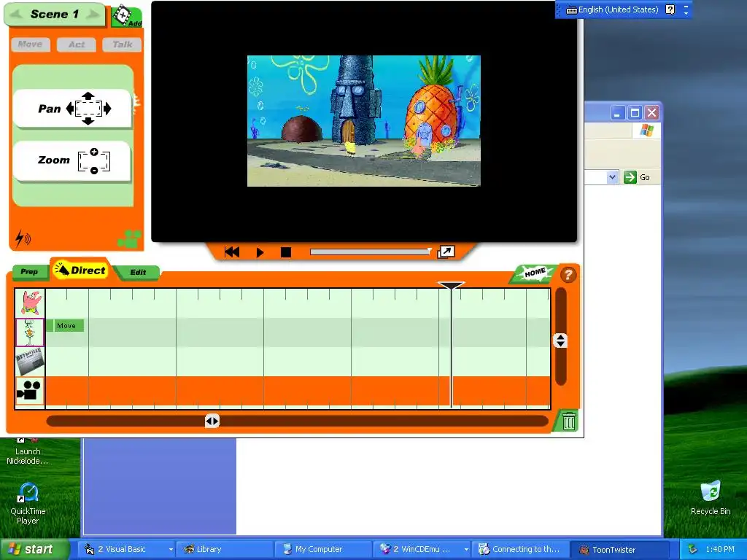The width and height of the screenshot is (747, 560).
Task: Open WinCDEmu taskbar group
Action: [x=422, y=549]
